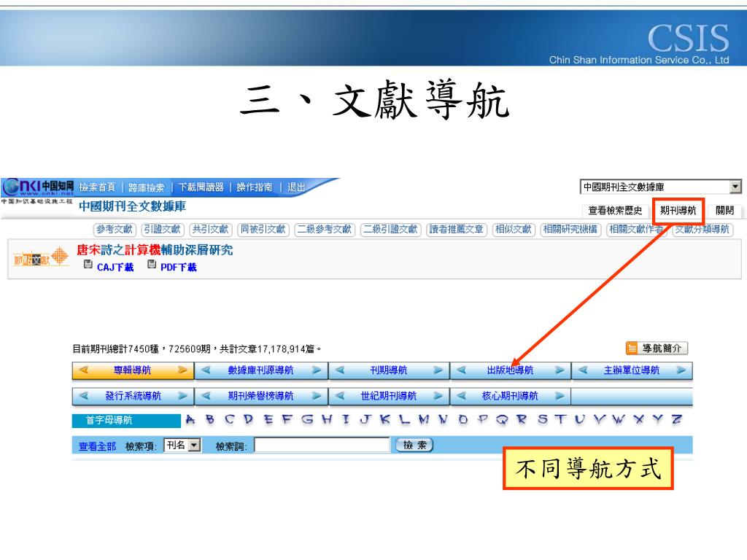
Task: Click letter M in 首字母導航
Action: 424,420
